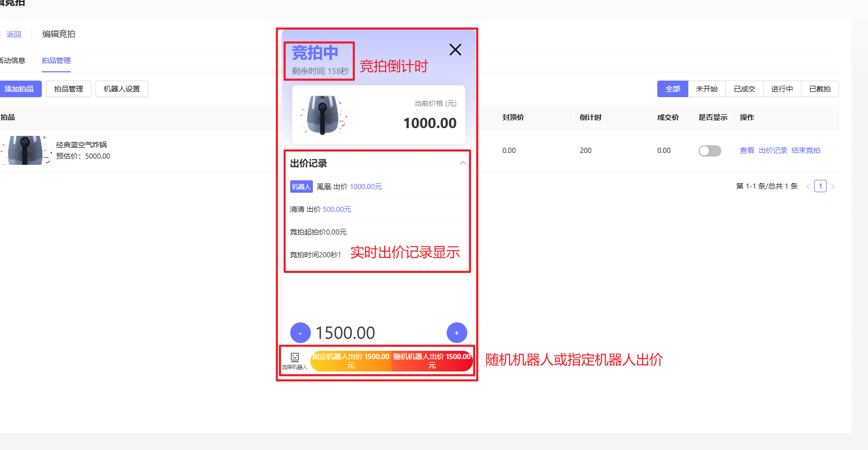The image size is (868, 450).
Task: Increase bid amount with plus button
Action: (x=456, y=333)
